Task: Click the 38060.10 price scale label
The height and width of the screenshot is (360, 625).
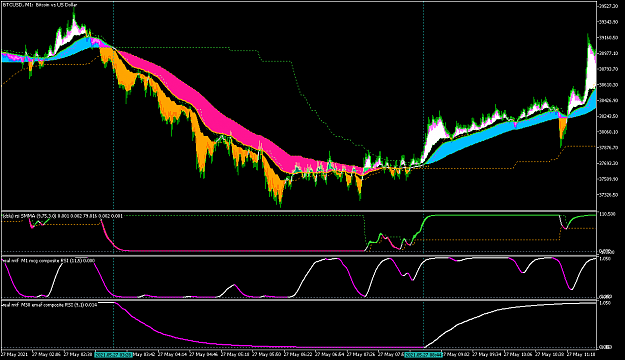Action: (609, 132)
